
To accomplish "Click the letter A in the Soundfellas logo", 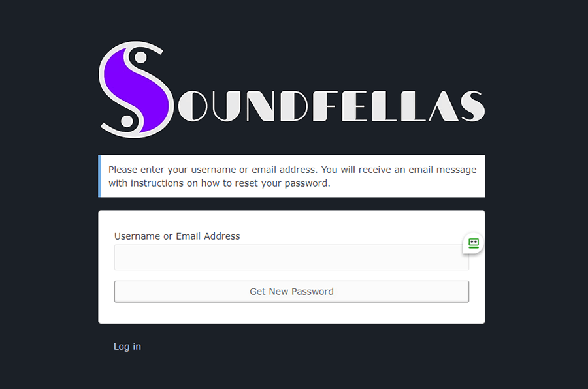I will [444, 106].
